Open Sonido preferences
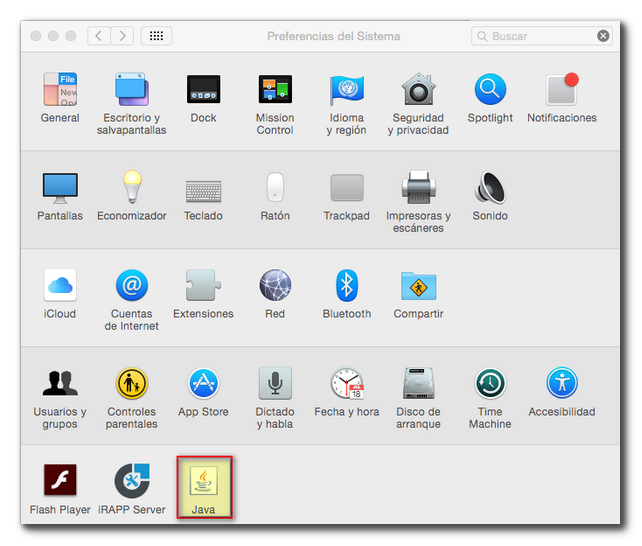This screenshot has width=642, height=546. coord(490,188)
